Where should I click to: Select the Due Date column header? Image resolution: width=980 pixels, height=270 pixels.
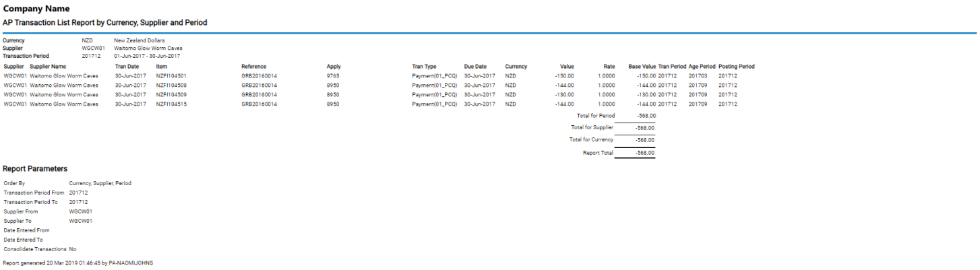click(x=475, y=67)
